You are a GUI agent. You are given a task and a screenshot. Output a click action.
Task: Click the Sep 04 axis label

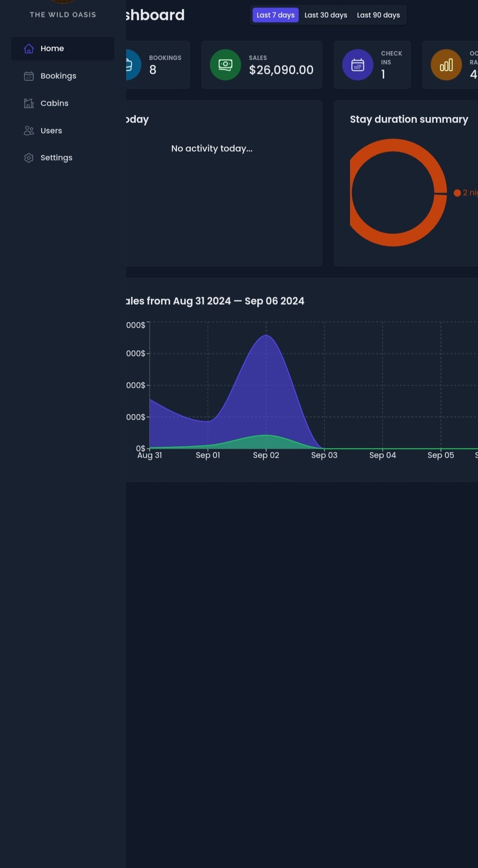pyautogui.click(x=383, y=455)
